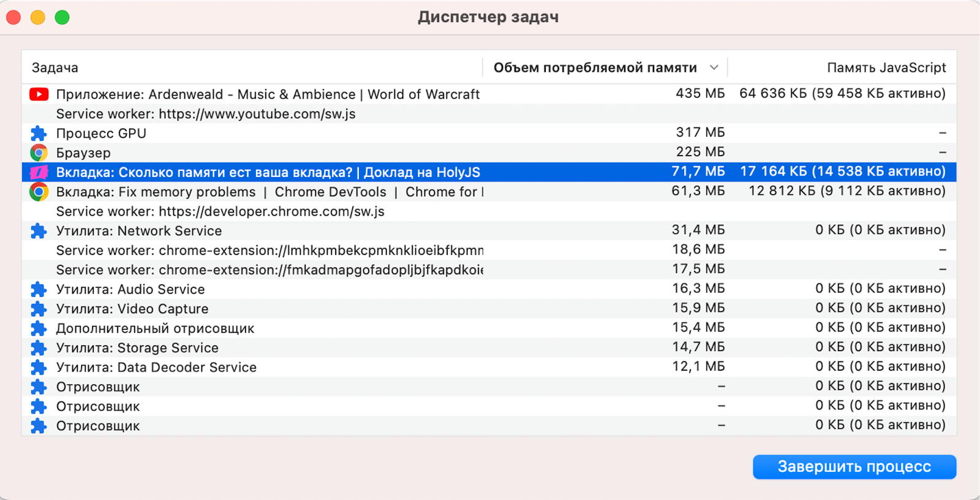Sort by Объем потребляемой памяти column header
The width and height of the screenshot is (980, 500).
(595, 67)
